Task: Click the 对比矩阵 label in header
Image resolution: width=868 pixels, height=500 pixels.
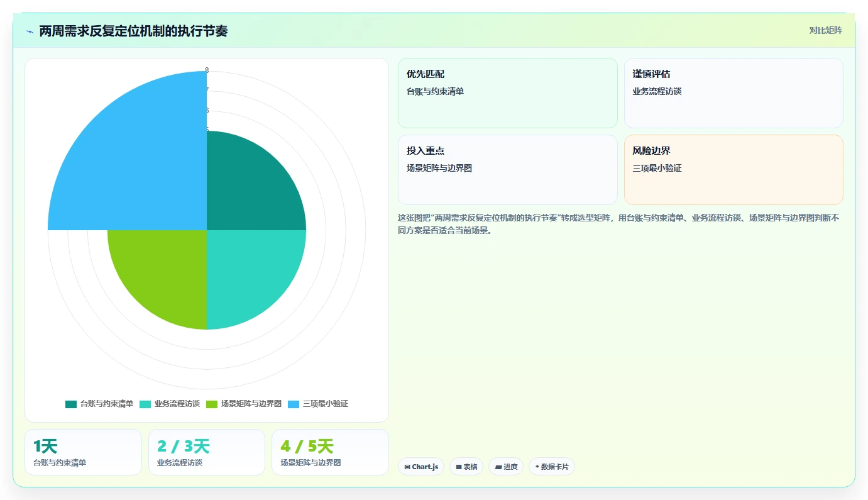Action: pyautogui.click(x=825, y=30)
